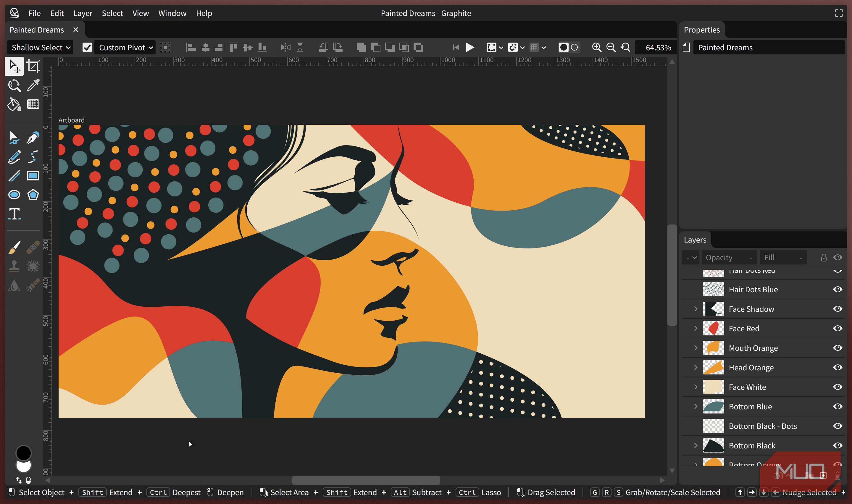Screen dimensions: 852x504
Task: Select the Path node editing tool
Action: pos(14,138)
